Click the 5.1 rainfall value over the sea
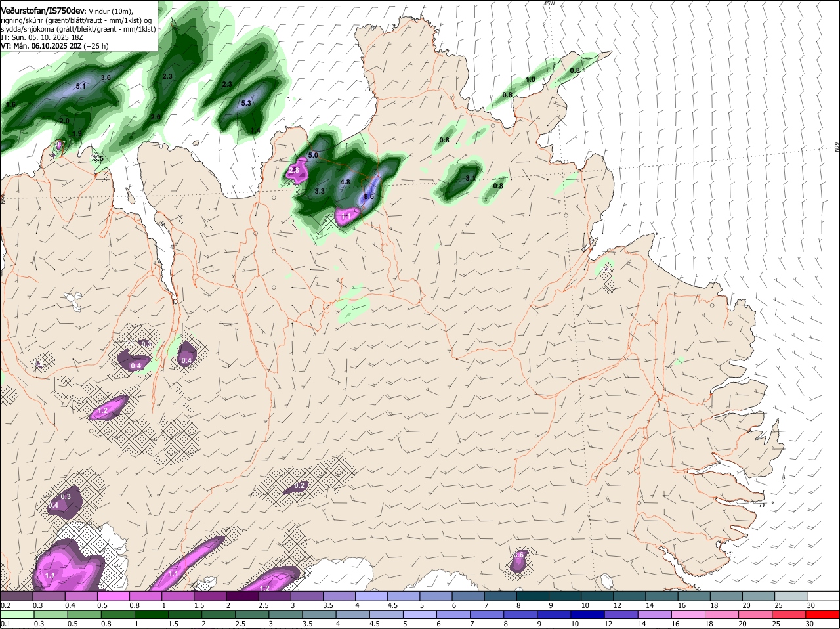840x629 pixels. 81,86
